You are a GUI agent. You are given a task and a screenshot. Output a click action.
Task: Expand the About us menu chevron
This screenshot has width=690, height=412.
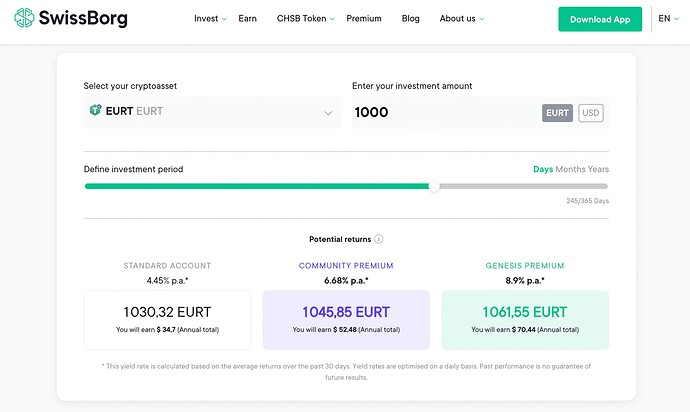point(482,19)
